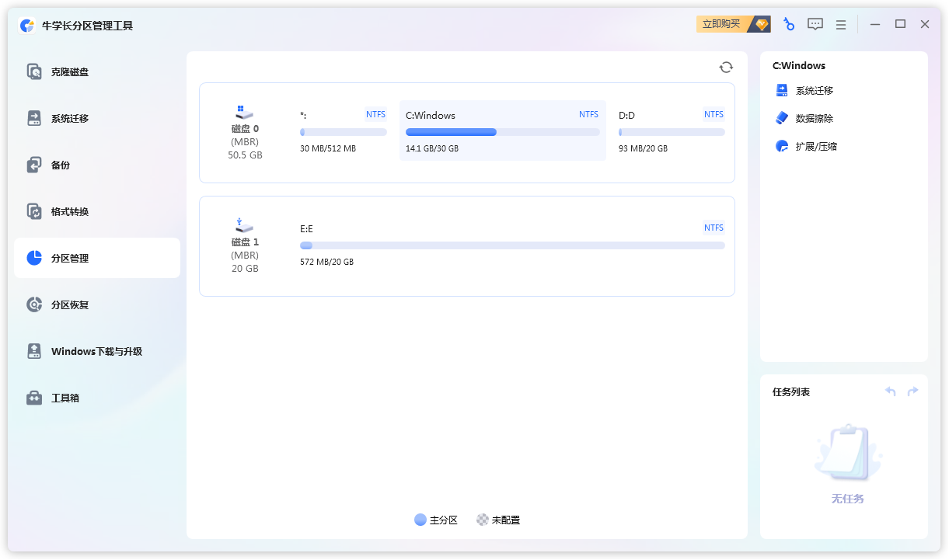The width and height of the screenshot is (949, 560).
Task: Select the D:D partition usage bar
Action: tap(672, 132)
